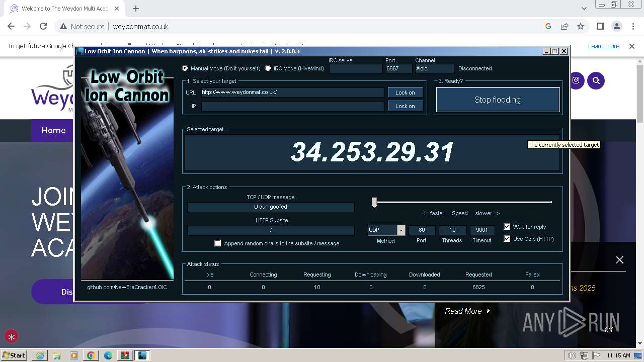644x362 pixels.
Task: Open Google icon in Chrome address bar
Action: click(x=548, y=27)
